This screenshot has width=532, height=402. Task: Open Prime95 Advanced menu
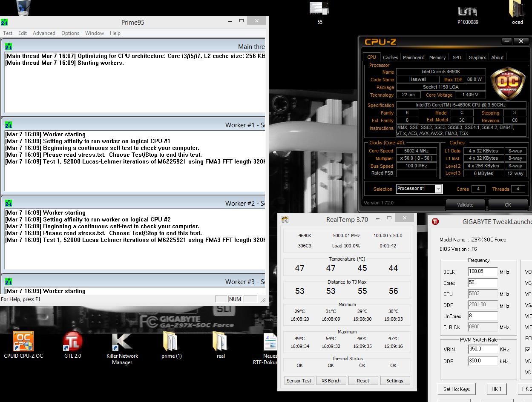click(44, 33)
